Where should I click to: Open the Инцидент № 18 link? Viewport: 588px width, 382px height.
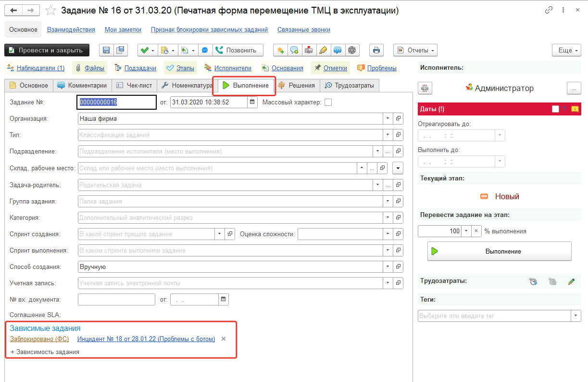pyautogui.click(x=146, y=339)
